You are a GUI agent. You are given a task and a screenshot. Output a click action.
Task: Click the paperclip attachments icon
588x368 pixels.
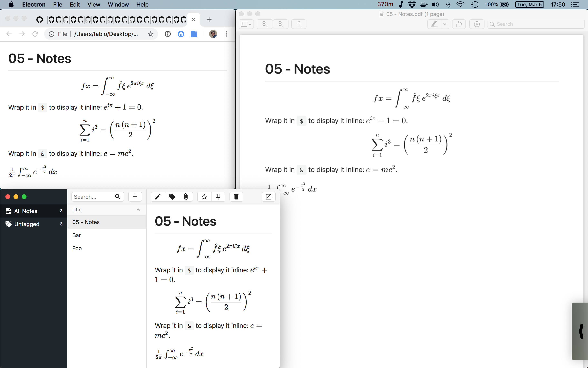point(186,197)
